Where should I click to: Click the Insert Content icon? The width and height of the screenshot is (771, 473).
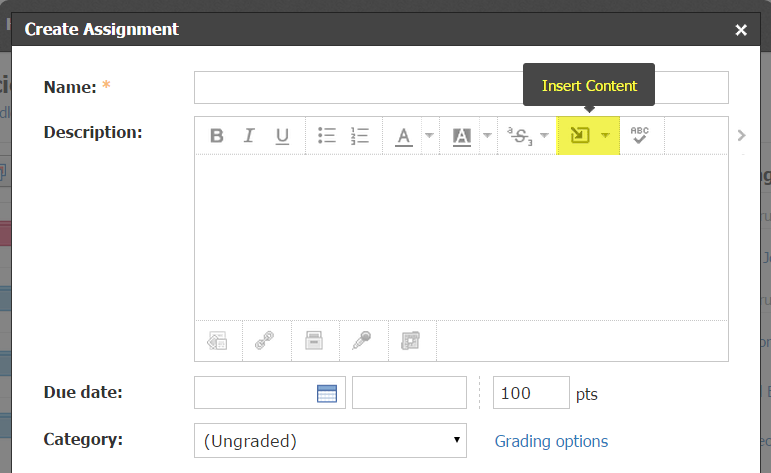[580, 136]
